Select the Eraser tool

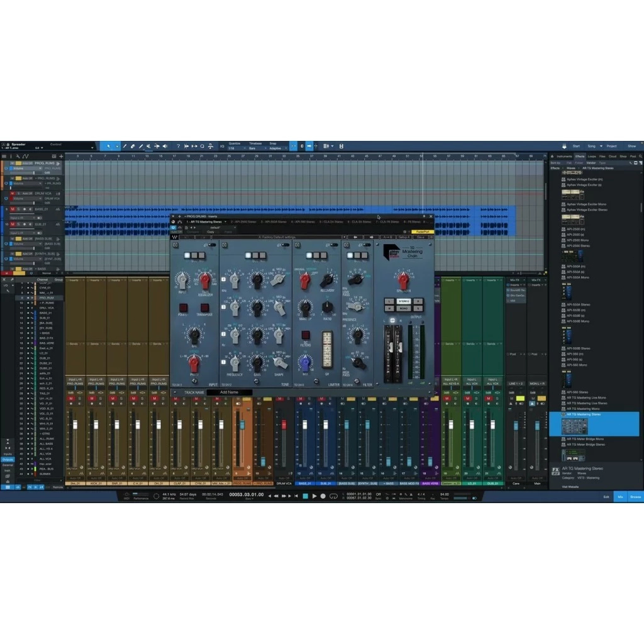[133, 146]
